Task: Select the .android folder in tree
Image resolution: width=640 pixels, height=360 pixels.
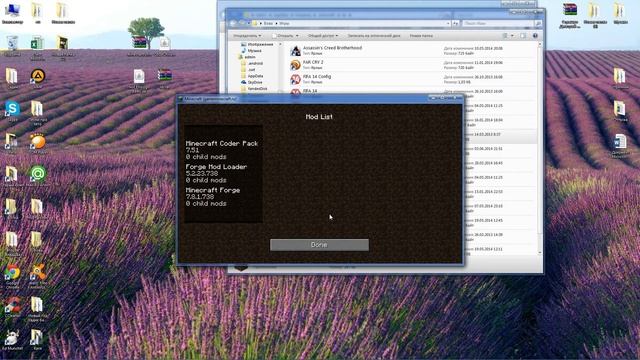Action: coord(252,63)
